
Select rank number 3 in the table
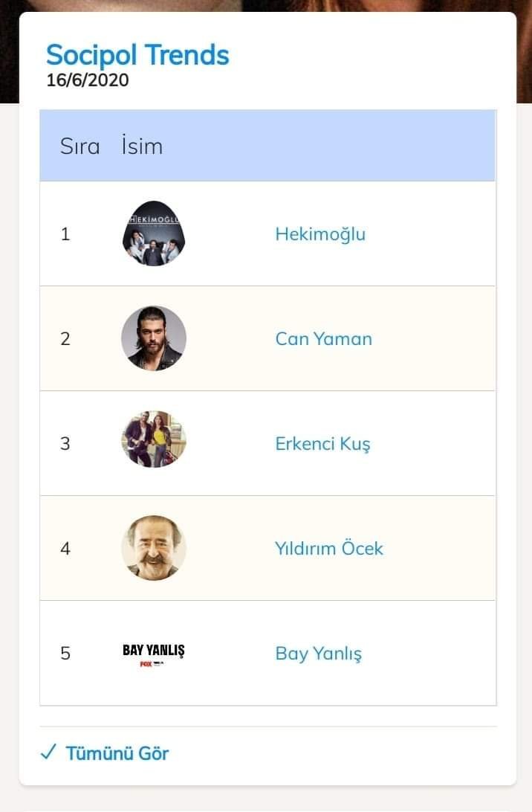[65, 444]
